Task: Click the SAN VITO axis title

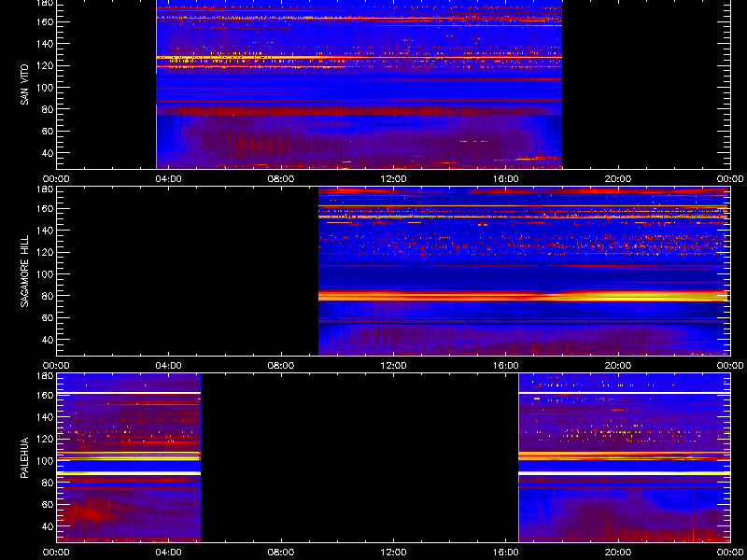Action: coord(25,85)
